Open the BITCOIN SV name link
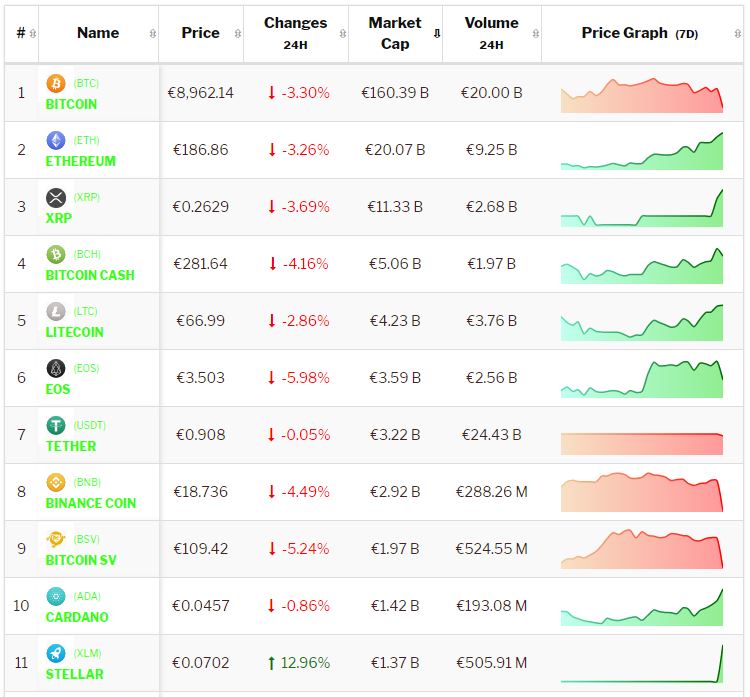 point(81,560)
